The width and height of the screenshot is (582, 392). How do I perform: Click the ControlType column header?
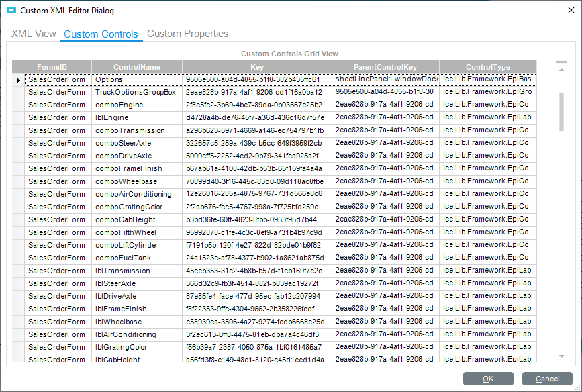(x=488, y=67)
